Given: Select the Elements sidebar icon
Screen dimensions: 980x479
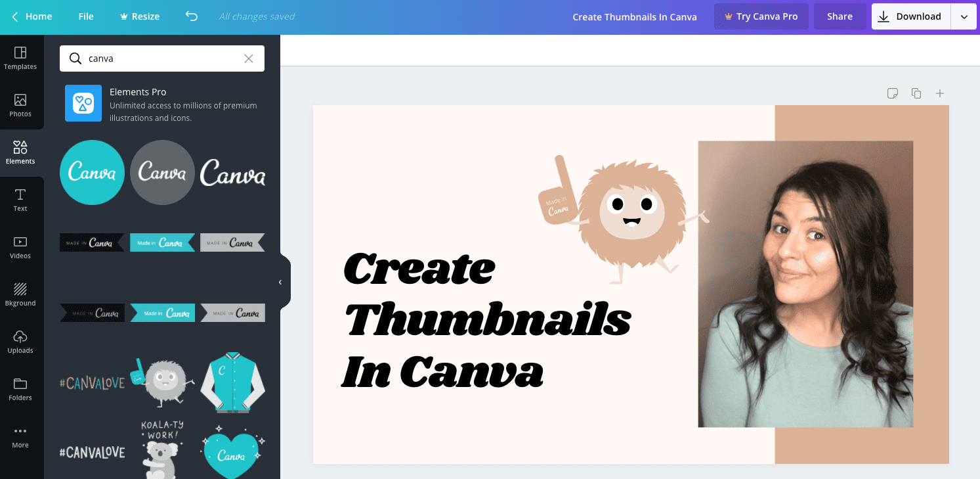Looking at the screenshot, I should coord(20,152).
